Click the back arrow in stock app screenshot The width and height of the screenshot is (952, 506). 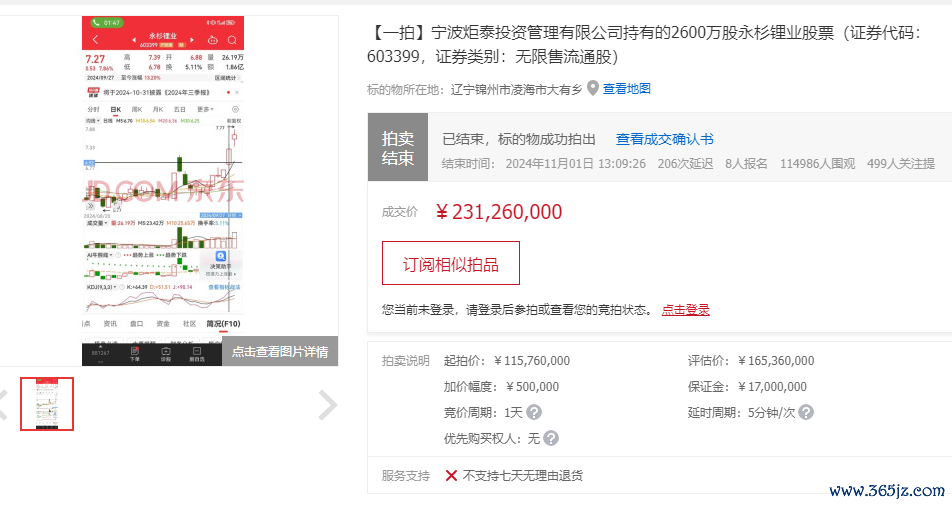tap(95, 39)
